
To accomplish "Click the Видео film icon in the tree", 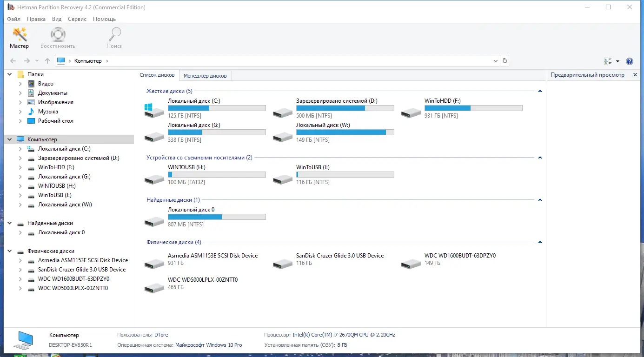I will click(x=31, y=84).
